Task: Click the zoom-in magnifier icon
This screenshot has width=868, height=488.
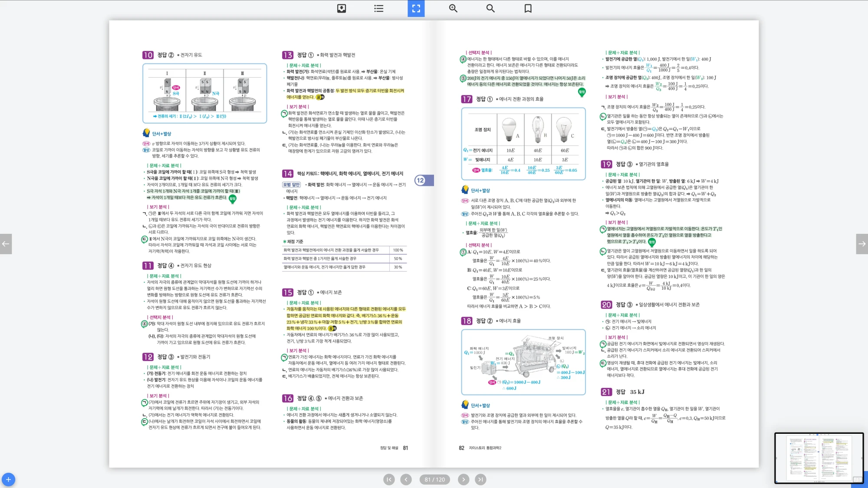Action: coord(453,8)
